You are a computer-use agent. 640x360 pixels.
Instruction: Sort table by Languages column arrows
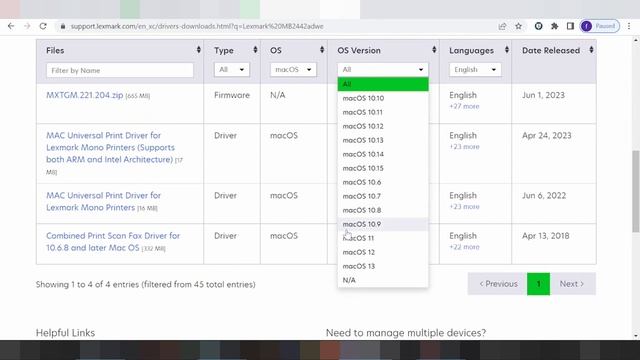coord(507,50)
